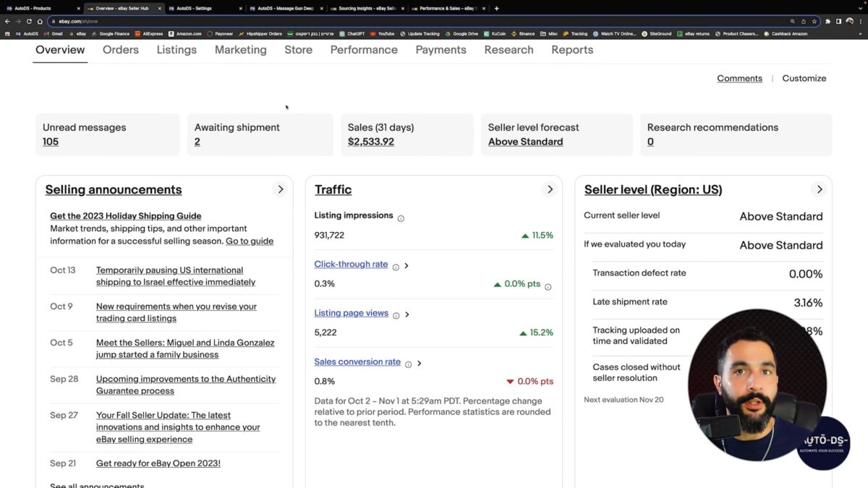Open 2 awaiting shipment orders
The width and height of the screenshot is (868, 488).
click(197, 142)
